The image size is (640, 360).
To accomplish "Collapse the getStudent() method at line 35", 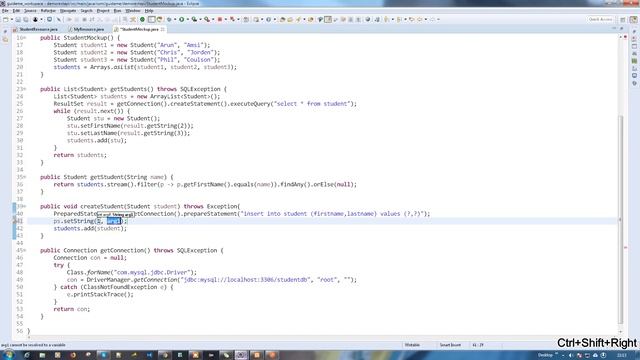I will coord(24,177).
